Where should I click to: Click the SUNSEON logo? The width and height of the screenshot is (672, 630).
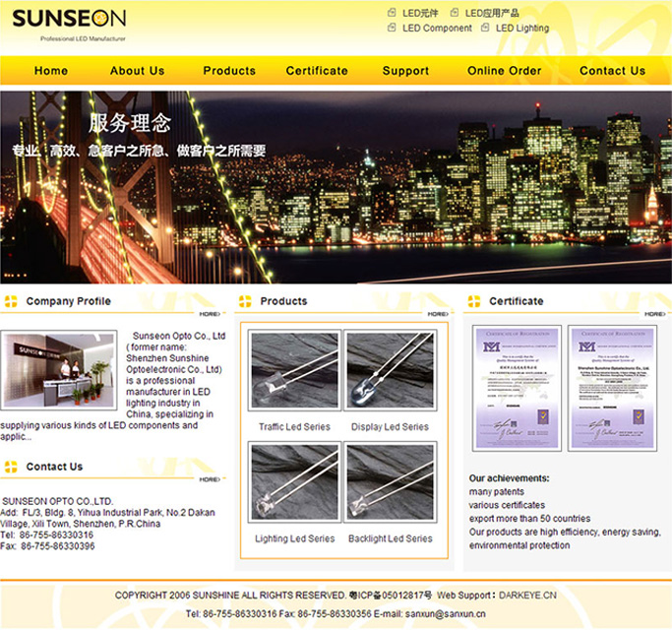click(69, 22)
